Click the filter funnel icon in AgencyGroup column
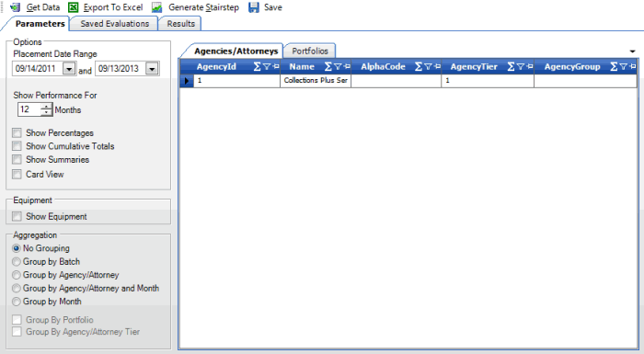The width and height of the screenshot is (644, 354). [624, 66]
